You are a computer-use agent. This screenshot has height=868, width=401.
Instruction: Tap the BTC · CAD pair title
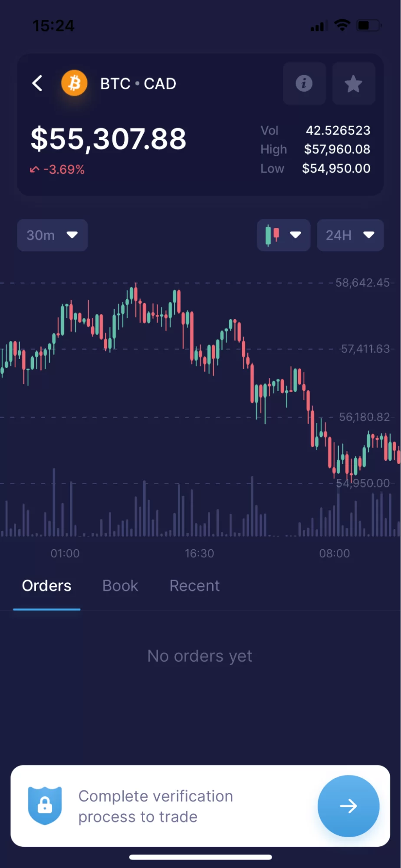[138, 83]
